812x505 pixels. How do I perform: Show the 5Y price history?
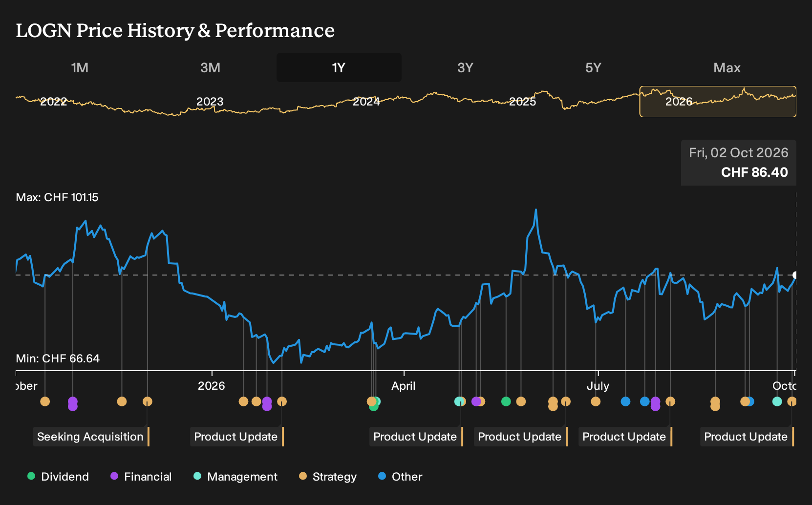(593, 67)
